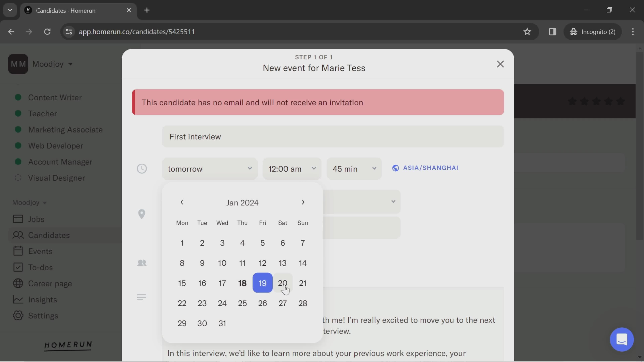This screenshot has width=644, height=362.
Task: Click the Content Writer job listing
Action: [x=55, y=97]
